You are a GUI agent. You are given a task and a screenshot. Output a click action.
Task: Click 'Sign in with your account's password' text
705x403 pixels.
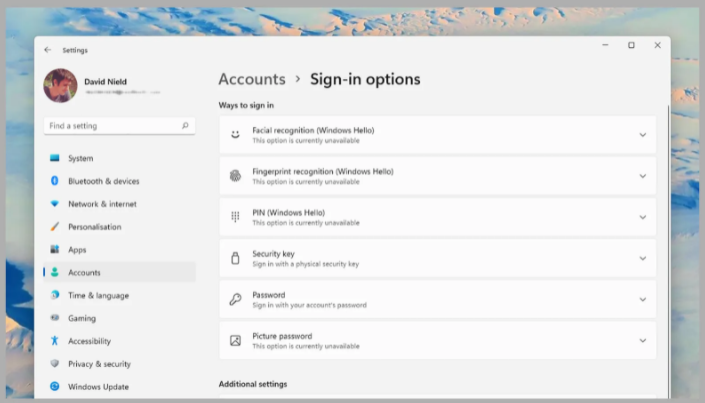tap(309, 305)
